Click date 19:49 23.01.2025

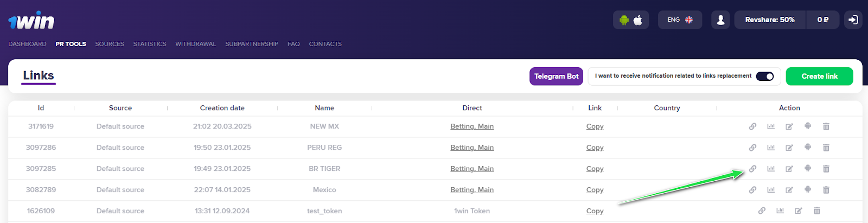[222, 169]
